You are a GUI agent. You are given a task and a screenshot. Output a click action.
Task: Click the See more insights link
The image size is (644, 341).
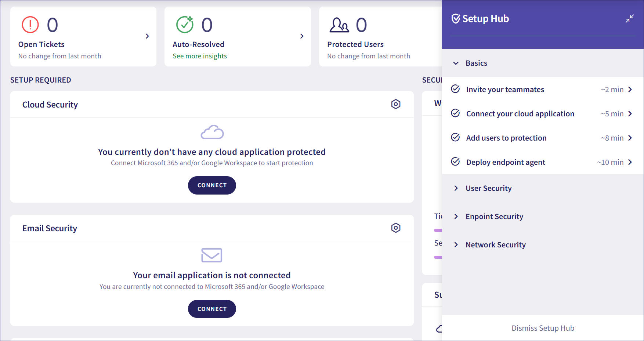point(200,56)
